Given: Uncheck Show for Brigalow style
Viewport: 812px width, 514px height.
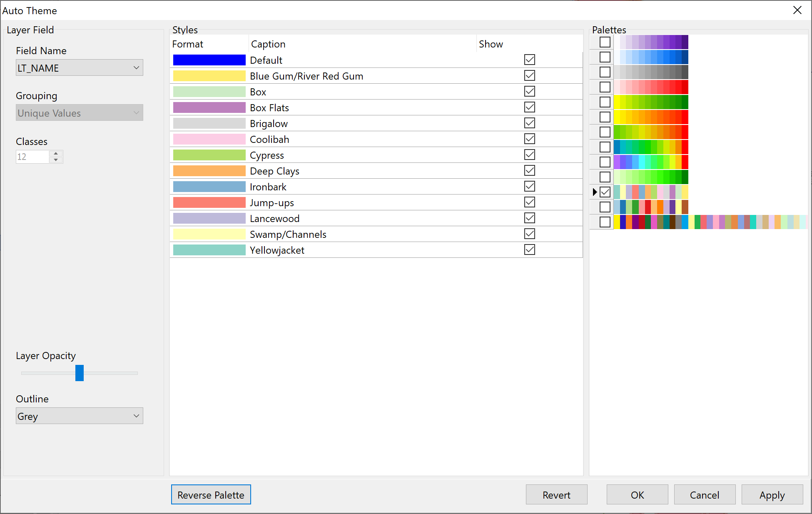Looking at the screenshot, I should [x=529, y=123].
